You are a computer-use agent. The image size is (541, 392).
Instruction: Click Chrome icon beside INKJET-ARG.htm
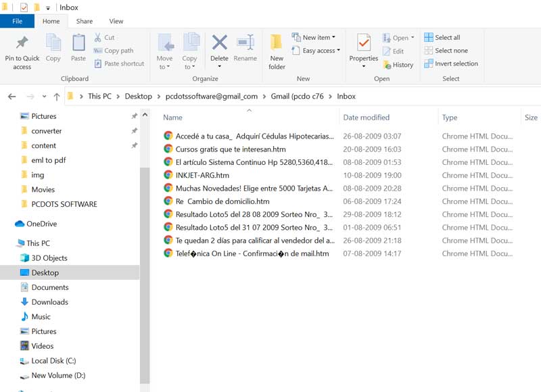[x=168, y=175]
